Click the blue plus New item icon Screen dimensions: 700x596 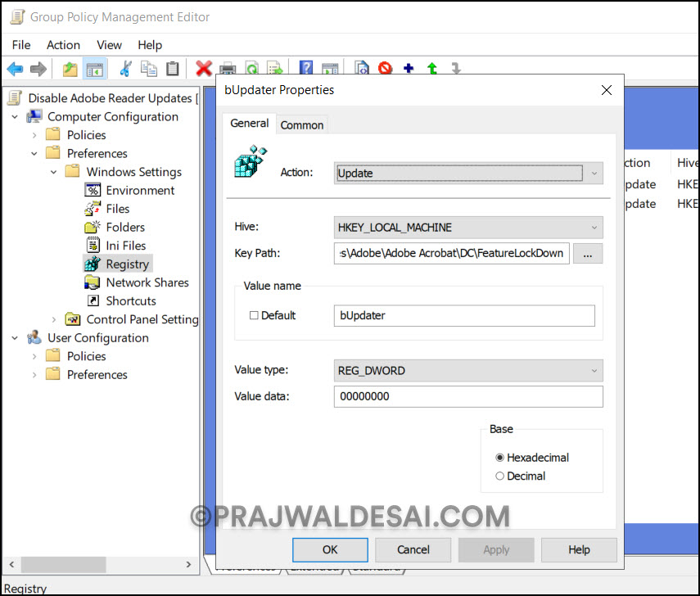[409, 68]
